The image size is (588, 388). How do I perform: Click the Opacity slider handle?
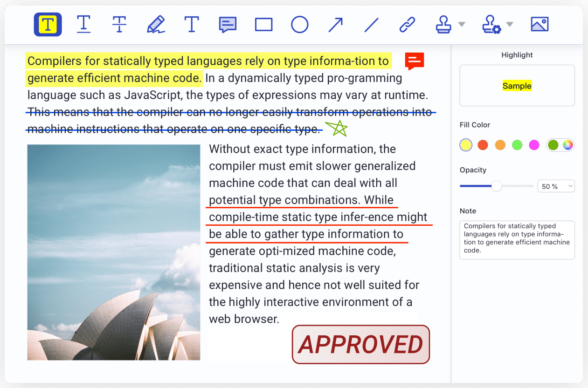point(497,186)
